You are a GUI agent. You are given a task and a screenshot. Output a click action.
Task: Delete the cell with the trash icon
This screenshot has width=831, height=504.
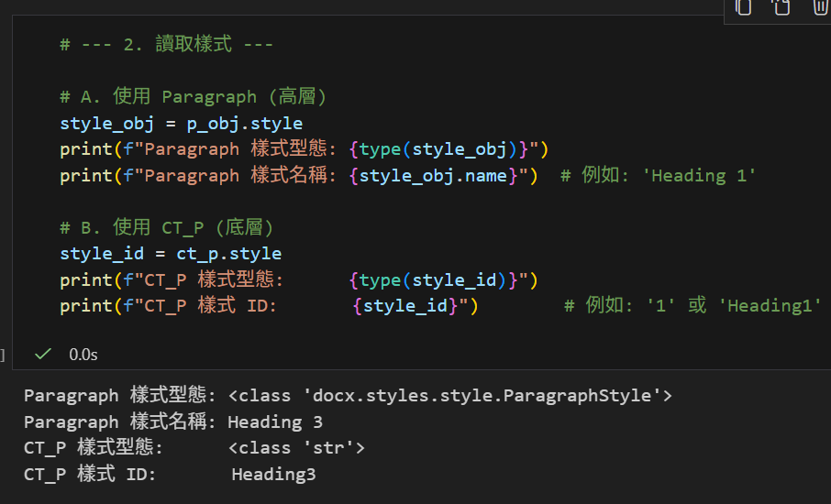tap(819, 7)
